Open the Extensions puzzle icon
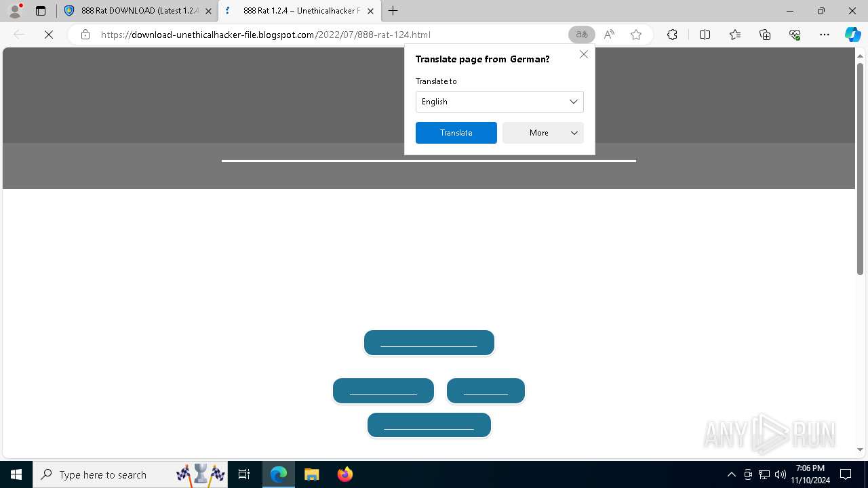This screenshot has width=868, height=488. click(x=672, y=35)
